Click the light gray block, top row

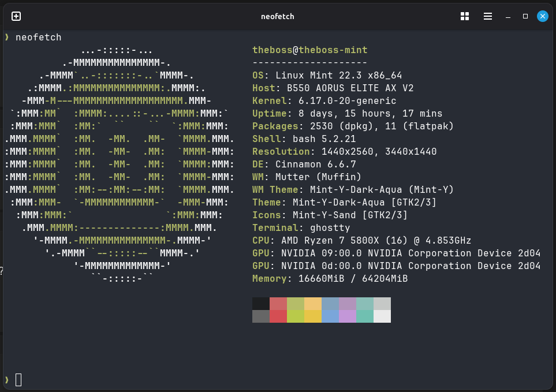tap(382, 304)
